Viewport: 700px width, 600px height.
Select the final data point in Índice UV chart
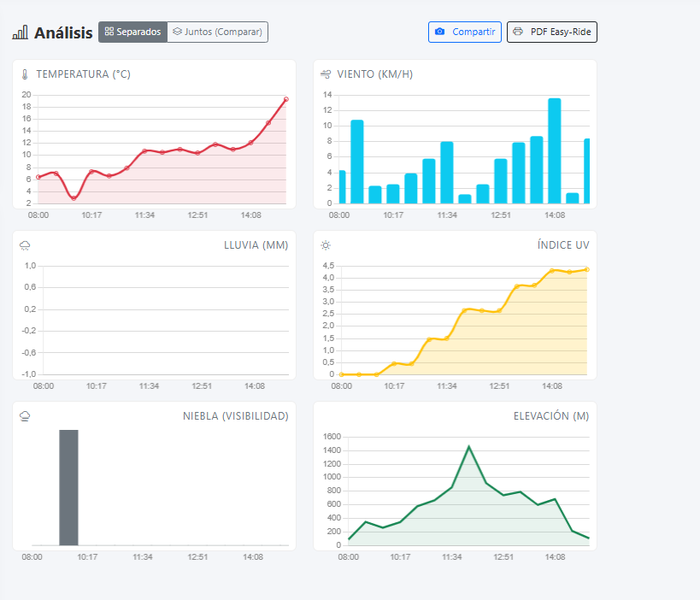(x=586, y=269)
